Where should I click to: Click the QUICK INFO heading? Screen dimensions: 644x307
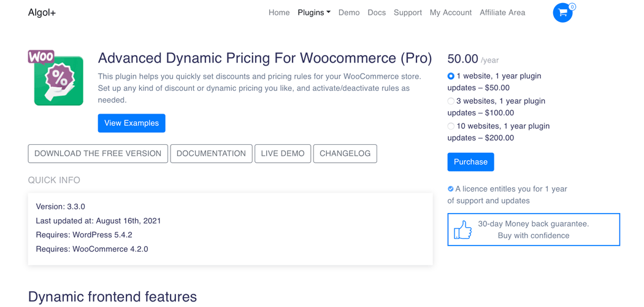[54, 180]
